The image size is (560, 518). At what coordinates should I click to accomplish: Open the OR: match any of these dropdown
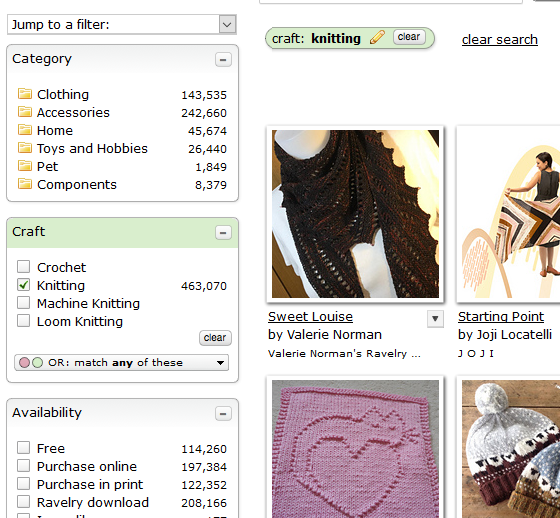pos(121,363)
